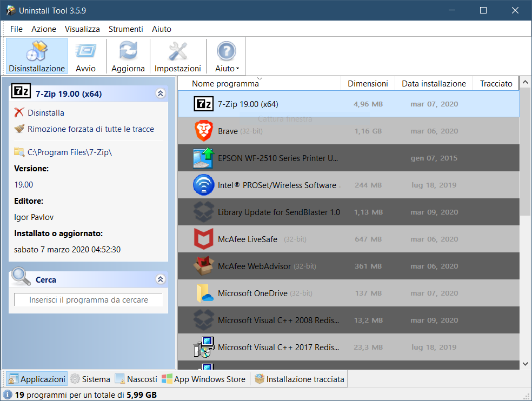Viewport: 532px width, 401px height.
Task: Sort by Tracciato column header
Action: pos(496,83)
